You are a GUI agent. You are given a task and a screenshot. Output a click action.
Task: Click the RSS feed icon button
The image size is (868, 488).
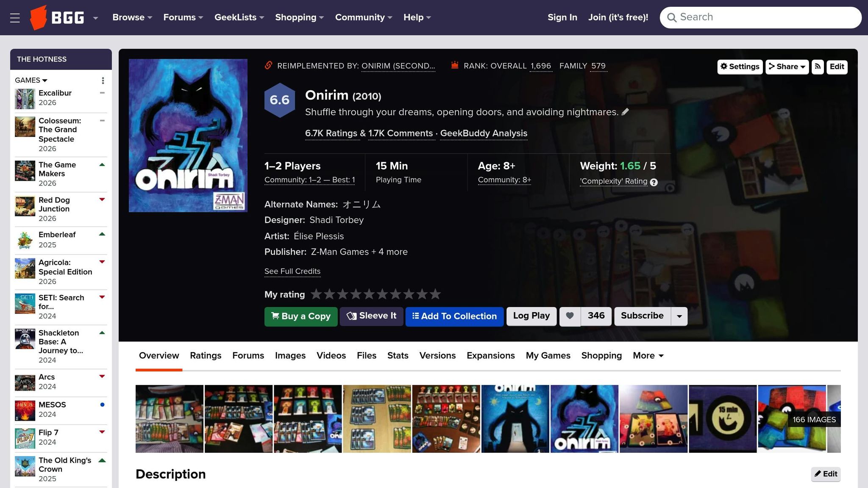tap(818, 67)
